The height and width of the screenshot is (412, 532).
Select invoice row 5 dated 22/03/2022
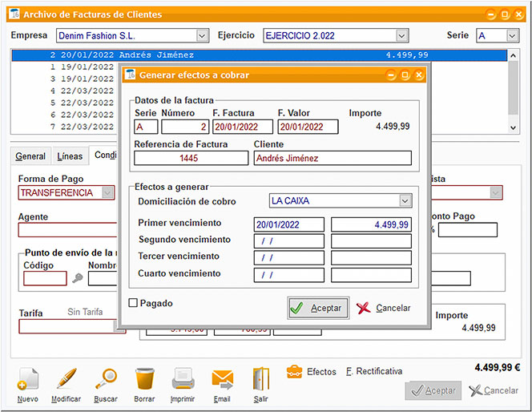click(x=64, y=103)
